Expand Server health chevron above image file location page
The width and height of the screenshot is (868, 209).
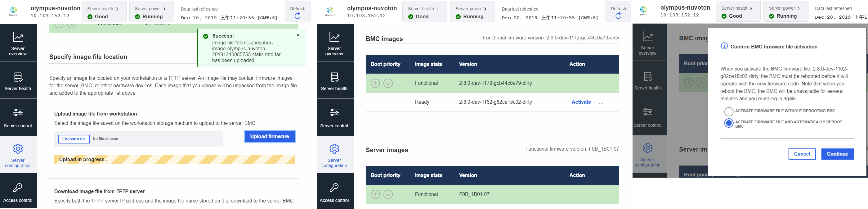(117, 9)
